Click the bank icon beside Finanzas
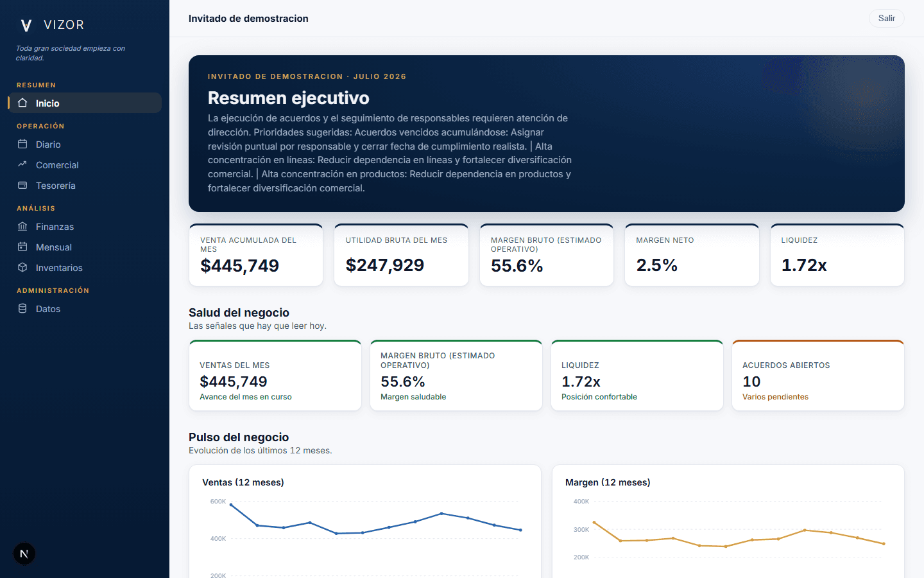The height and width of the screenshot is (578, 924). tap(22, 226)
